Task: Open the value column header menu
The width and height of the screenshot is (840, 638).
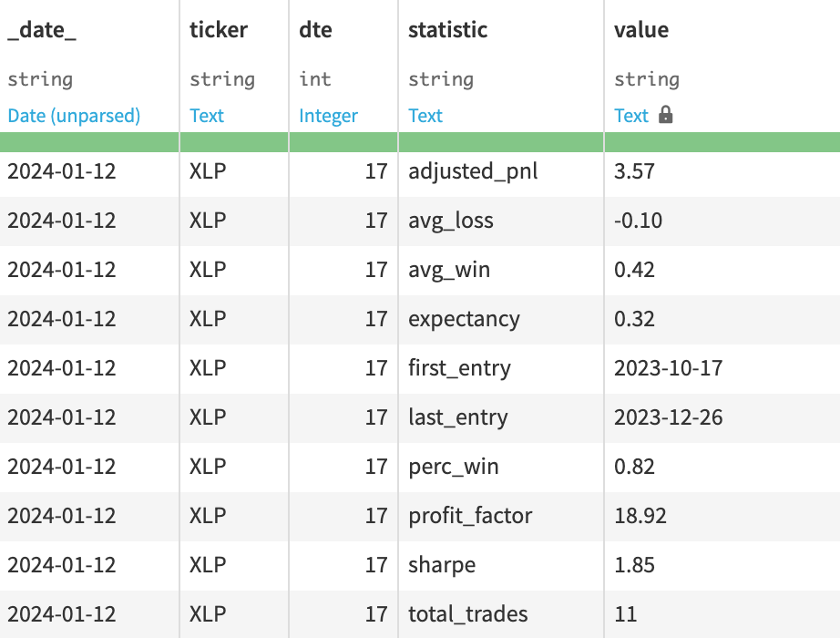Action: click(641, 30)
